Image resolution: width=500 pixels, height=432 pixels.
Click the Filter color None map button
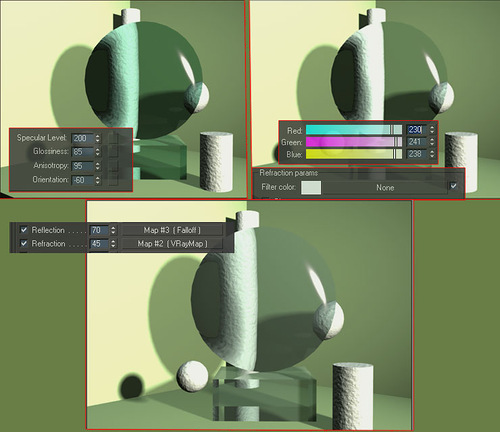(385, 188)
